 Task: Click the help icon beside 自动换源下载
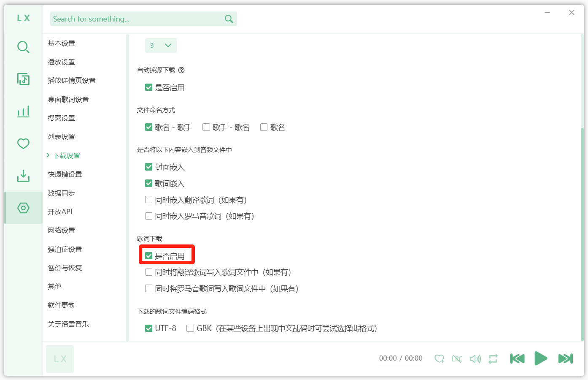pos(181,70)
